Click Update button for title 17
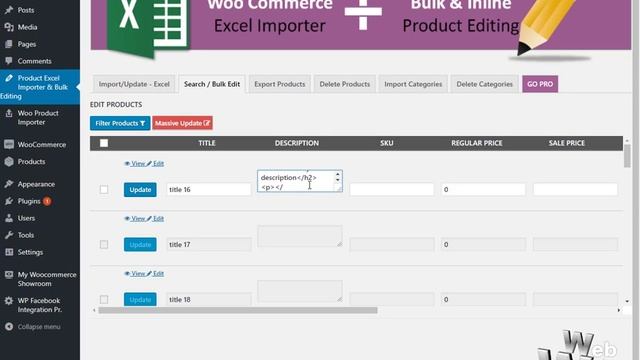Screen dimensions: 640x360 [140, 245]
